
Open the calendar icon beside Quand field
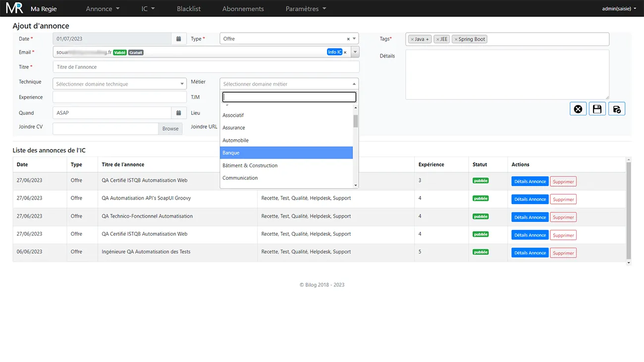click(x=179, y=113)
